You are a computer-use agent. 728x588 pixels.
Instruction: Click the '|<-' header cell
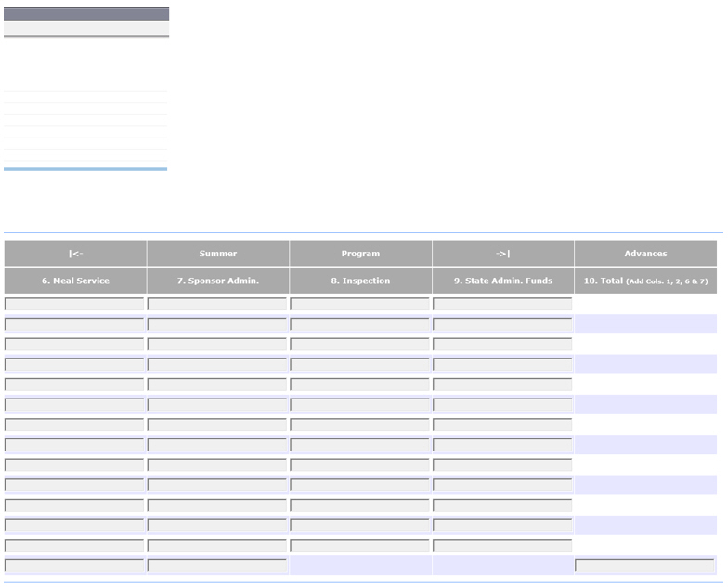(x=75, y=253)
